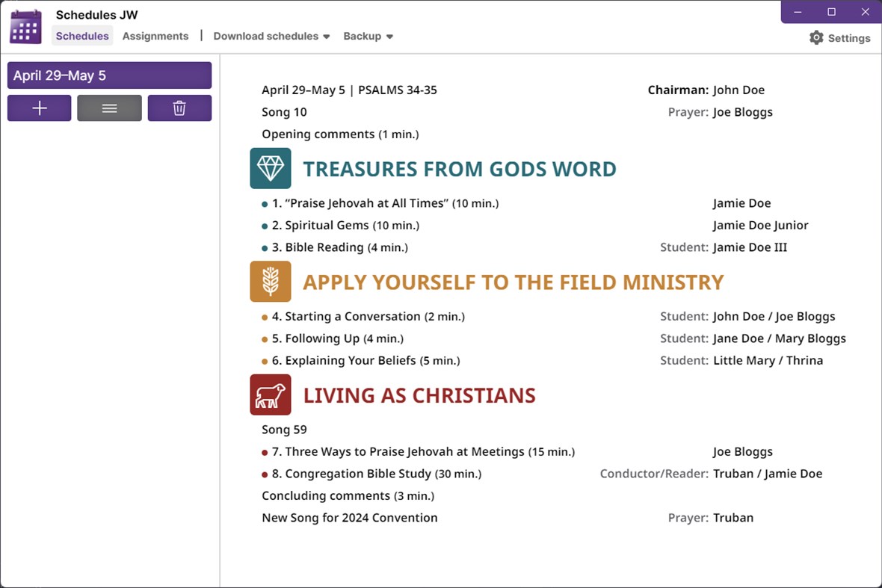Add a new schedule with plus button

click(40, 108)
